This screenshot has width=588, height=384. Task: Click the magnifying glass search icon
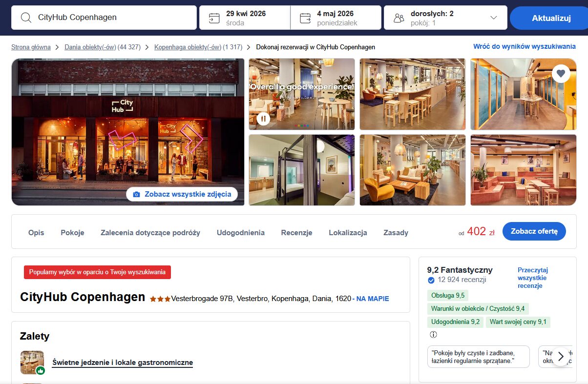pos(26,18)
